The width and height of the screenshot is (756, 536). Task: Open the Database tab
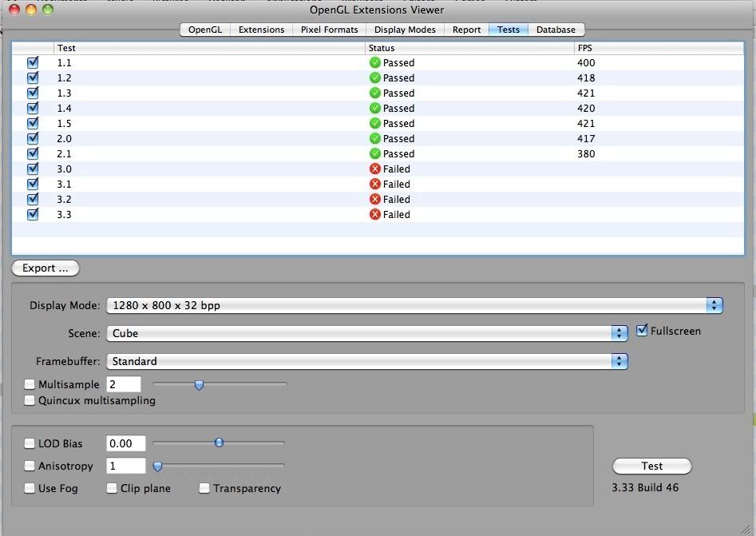pos(556,30)
